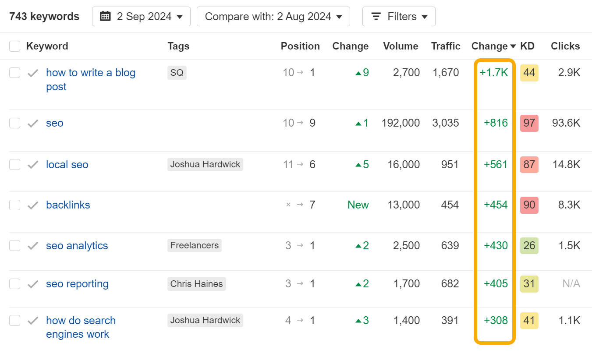Select the checkmark beside "how to write a blog post"

32,73
